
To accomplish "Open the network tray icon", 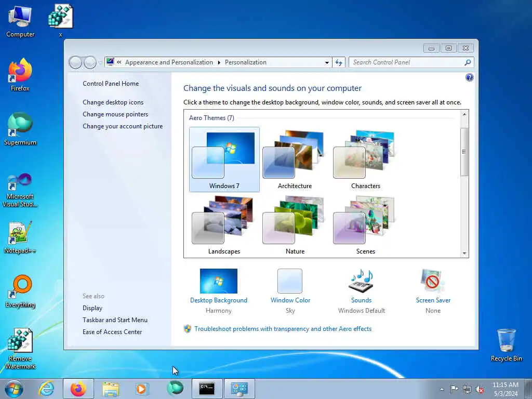I will coord(467,389).
